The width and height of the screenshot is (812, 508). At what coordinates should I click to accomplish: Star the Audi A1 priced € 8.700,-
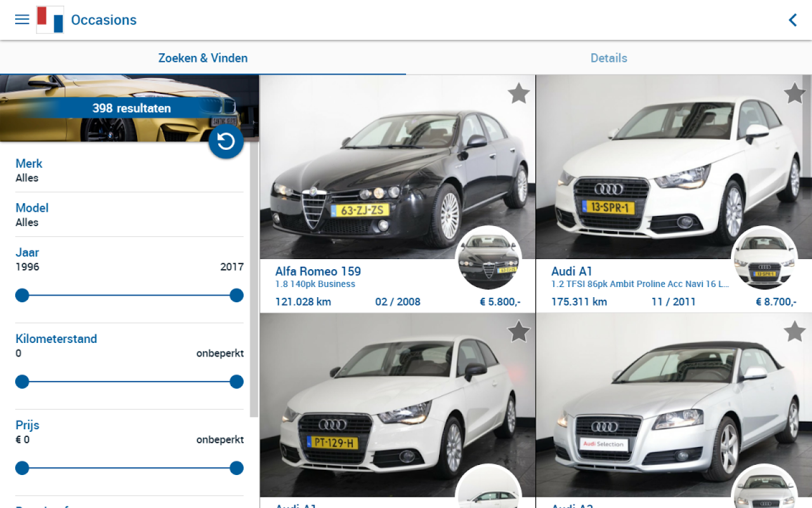point(795,93)
